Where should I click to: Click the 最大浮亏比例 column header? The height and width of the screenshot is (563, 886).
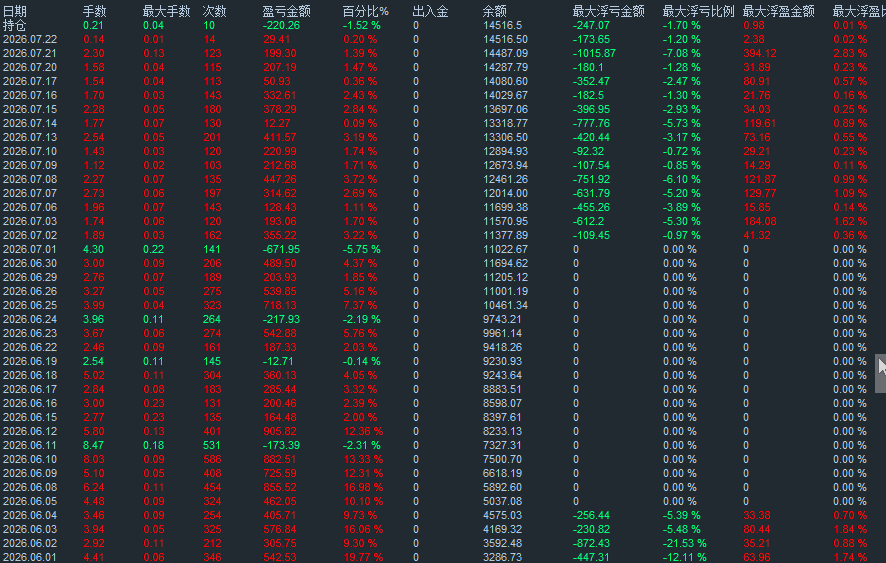tap(698, 11)
